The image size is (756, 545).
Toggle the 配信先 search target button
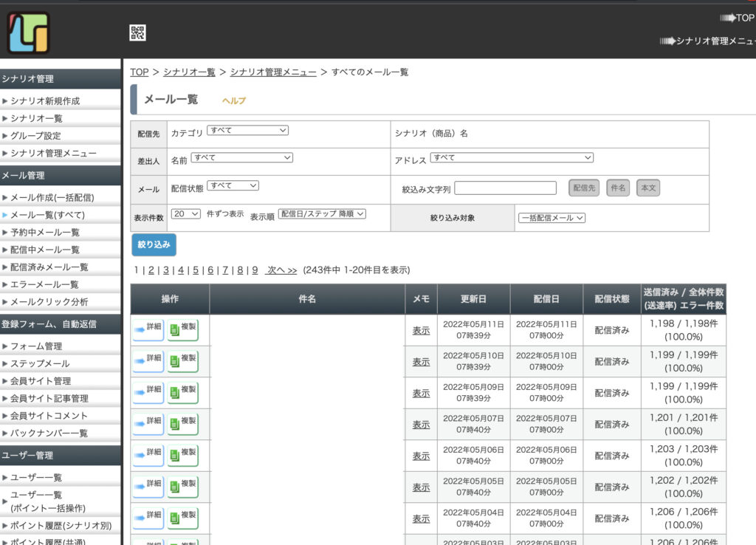coord(584,188)
